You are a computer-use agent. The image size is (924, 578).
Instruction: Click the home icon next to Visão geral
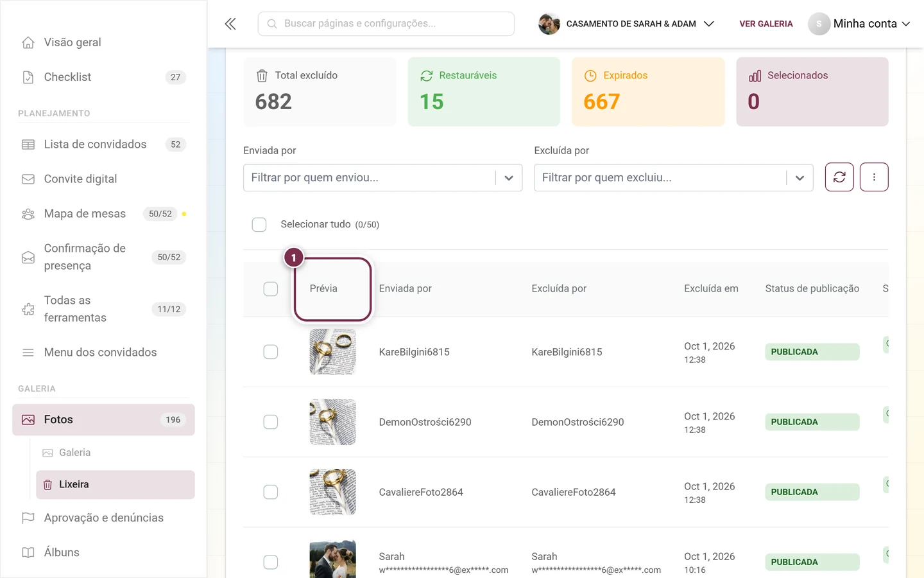[x=28, y=42]
